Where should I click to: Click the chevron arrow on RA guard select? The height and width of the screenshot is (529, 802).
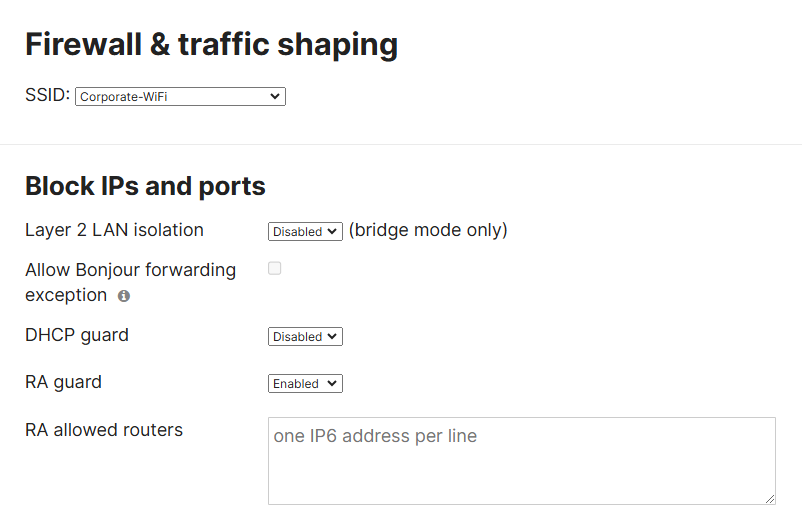point(332,383)
